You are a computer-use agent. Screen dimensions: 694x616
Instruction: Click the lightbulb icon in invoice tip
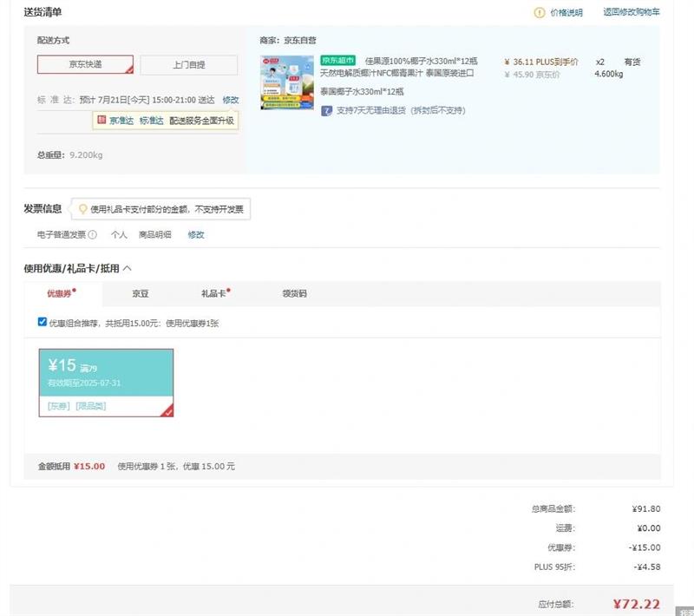[83, 209]
